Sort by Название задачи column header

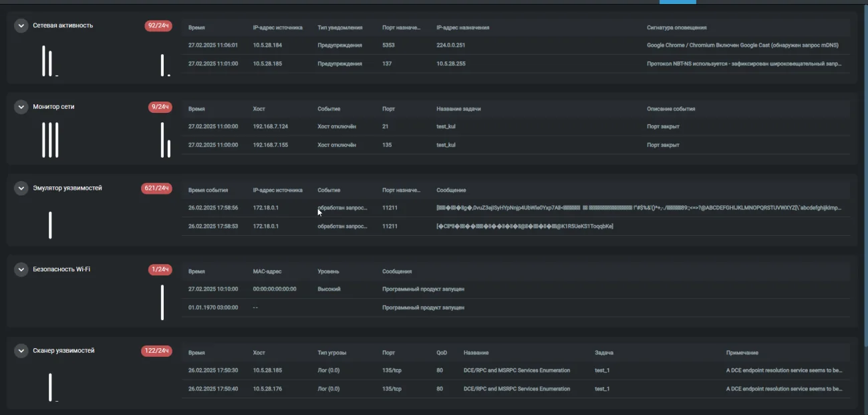458,109
